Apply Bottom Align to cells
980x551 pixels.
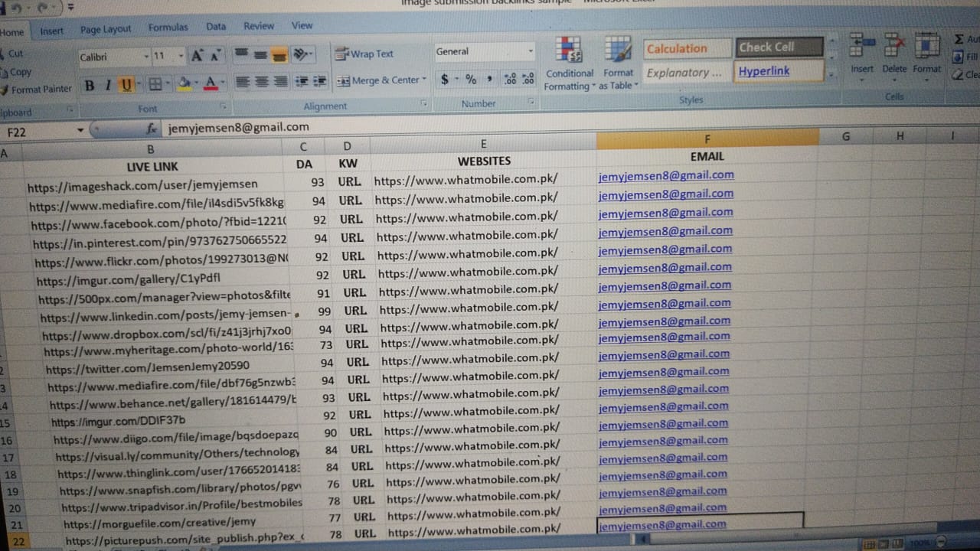pyautogui.click(x=279, y=54)
